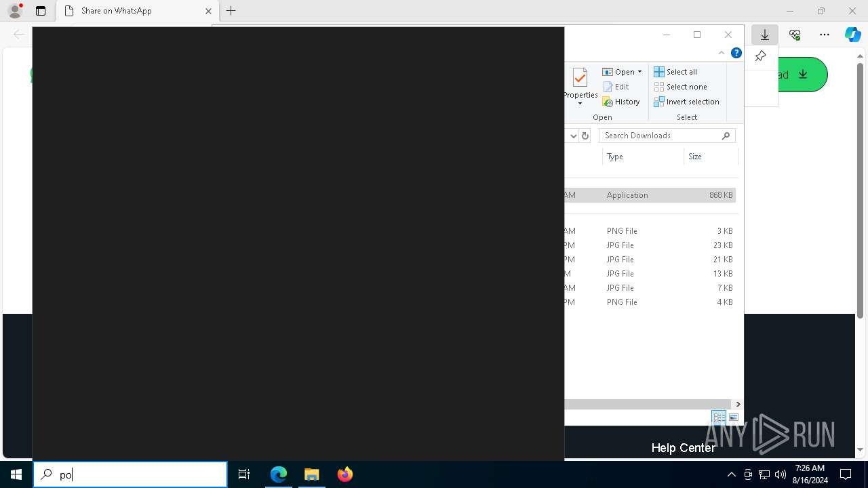
Task: Click the horizontal scrollbar right arrow
Action: click(738, 404)
